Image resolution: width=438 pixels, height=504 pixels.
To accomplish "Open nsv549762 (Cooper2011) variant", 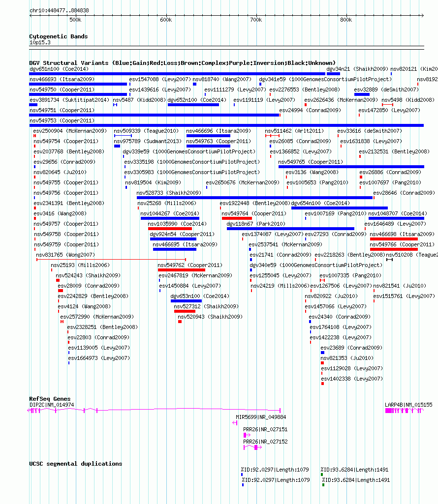I will coord(182,269).
